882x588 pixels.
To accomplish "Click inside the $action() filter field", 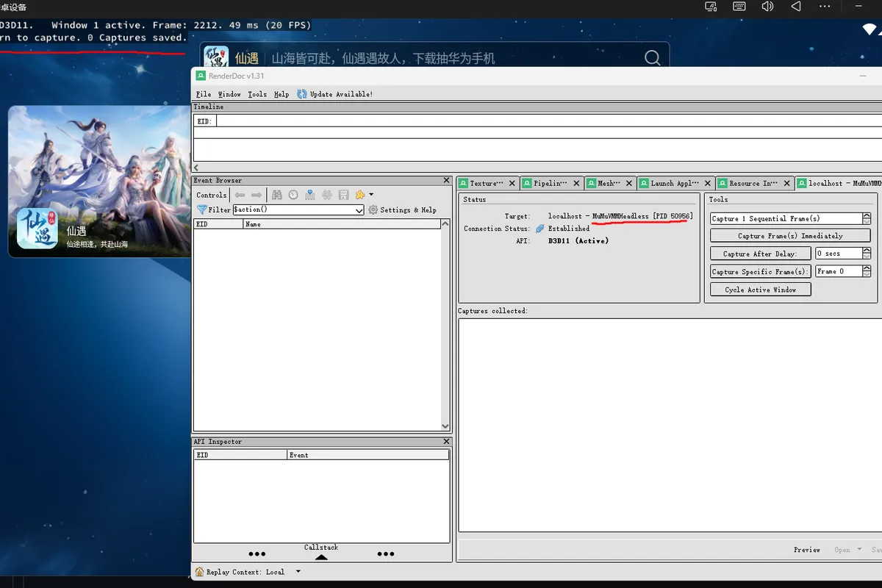I will [x=293, y=209].
